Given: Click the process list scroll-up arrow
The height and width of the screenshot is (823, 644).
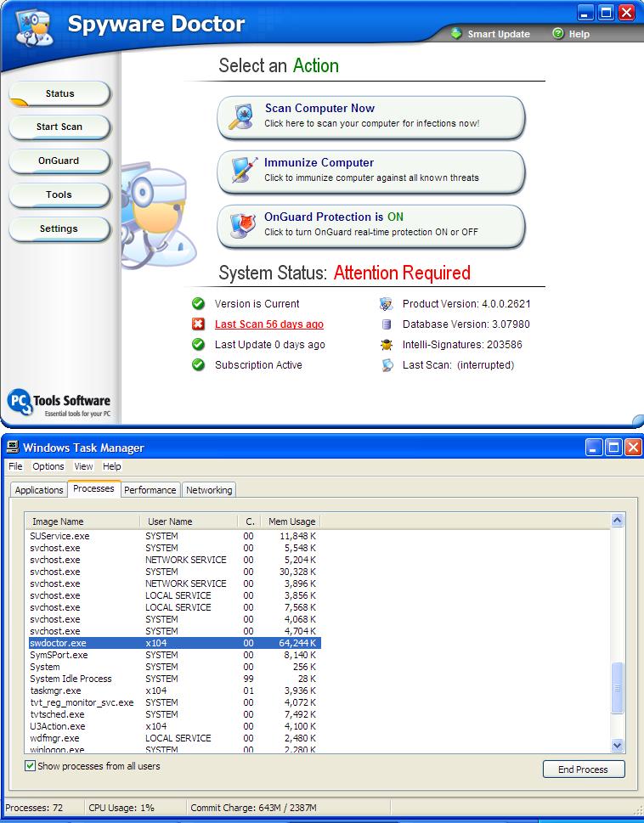Looking at the screenshot, I should (x=617, y=520).
